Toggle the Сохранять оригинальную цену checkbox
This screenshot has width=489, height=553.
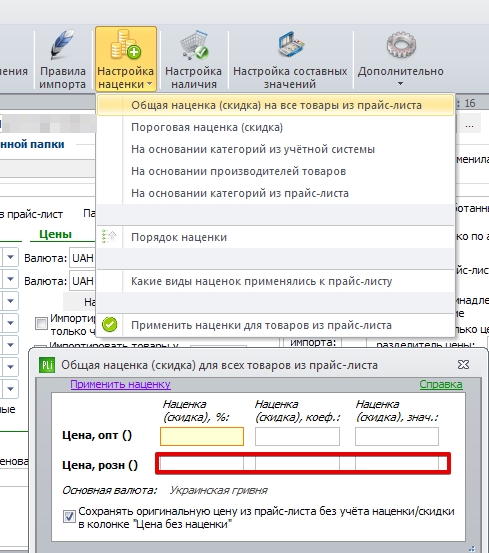coord(69,517)
